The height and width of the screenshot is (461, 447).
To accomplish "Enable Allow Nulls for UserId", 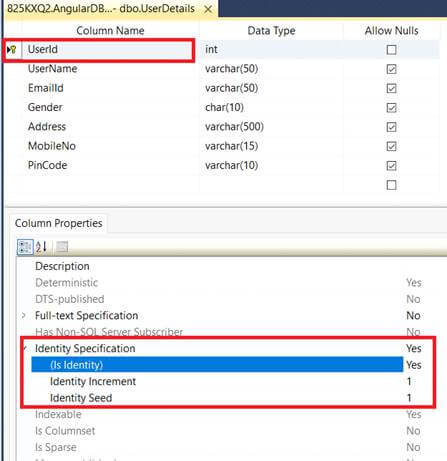I will click(x=391, y=50).
